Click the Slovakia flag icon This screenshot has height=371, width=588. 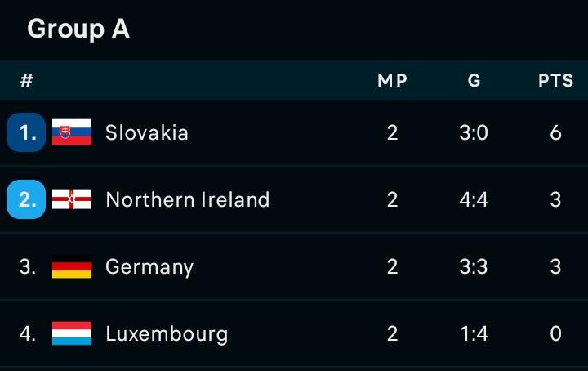click(72, 132)
